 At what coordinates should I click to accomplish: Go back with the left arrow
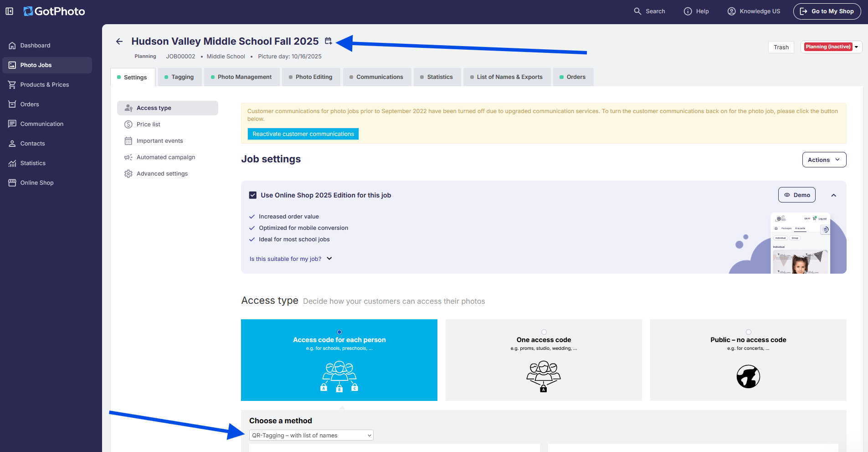119,42
